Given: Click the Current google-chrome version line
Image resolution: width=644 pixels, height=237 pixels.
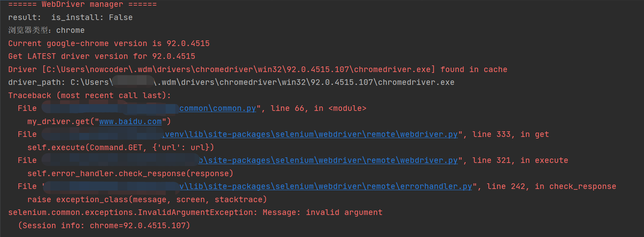Looking at the screenshot, I should pyautogui.click(x=109, y=44).
